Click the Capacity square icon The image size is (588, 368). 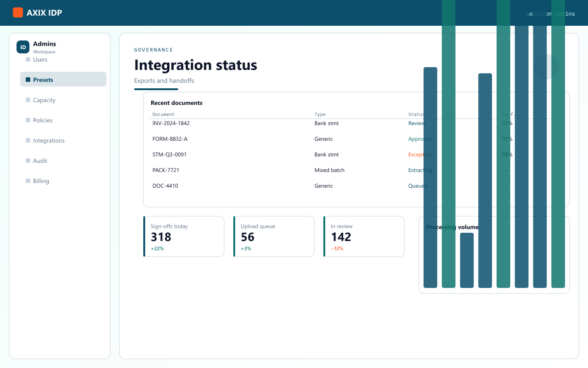[x=28, y=100]
